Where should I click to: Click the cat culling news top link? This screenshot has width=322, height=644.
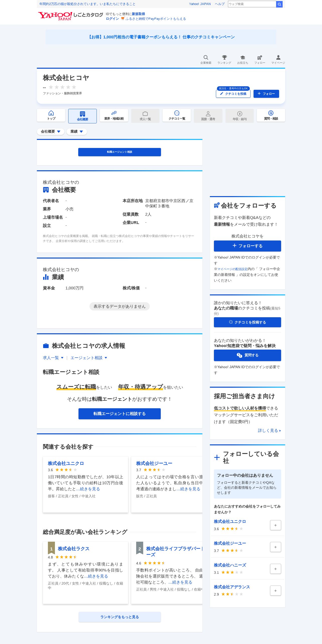tap(87, 4)
